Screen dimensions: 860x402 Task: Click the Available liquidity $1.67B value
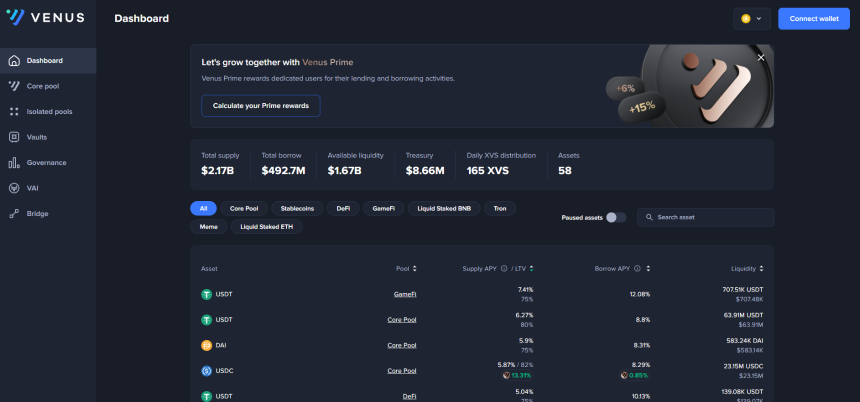(x=344, y=171)
